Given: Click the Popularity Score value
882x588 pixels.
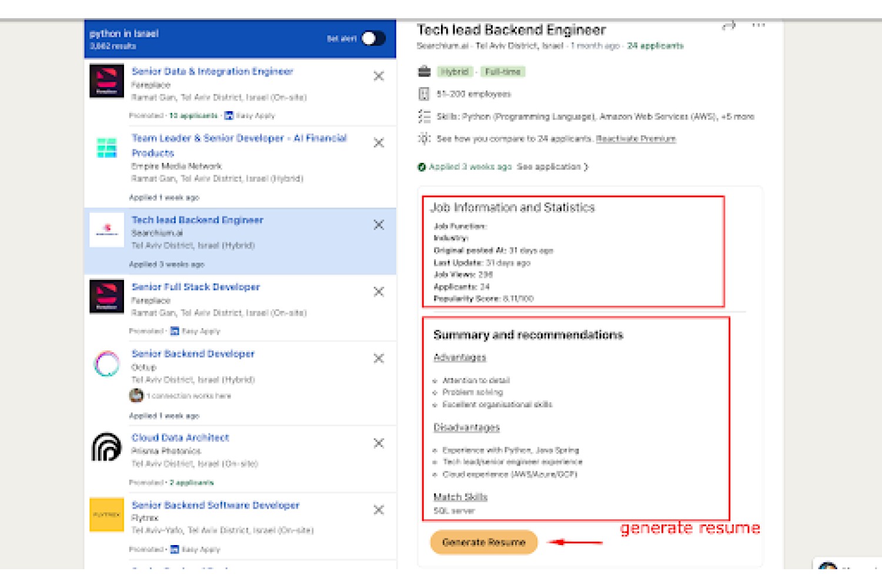Looking at the screenshot, I should [518, 299].
